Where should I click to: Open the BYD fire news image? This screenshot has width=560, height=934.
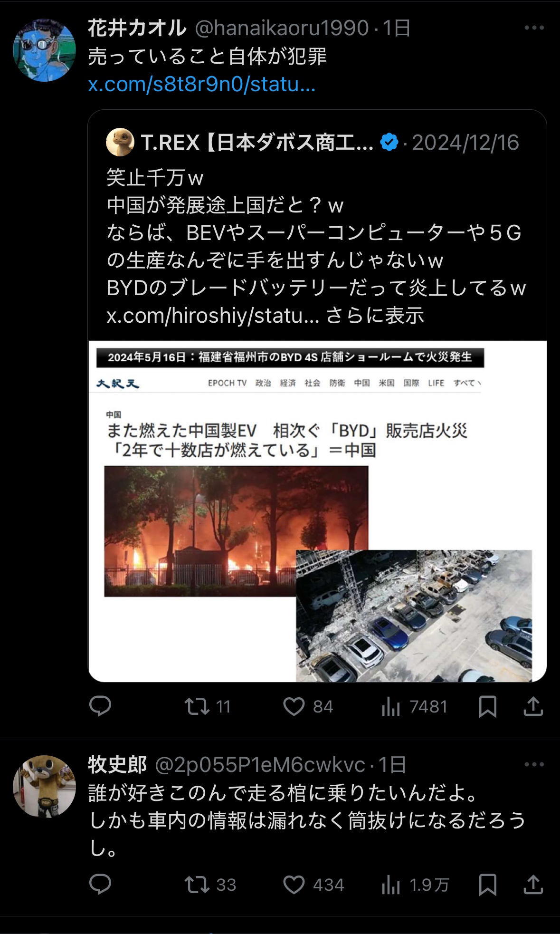coord(317,511)
